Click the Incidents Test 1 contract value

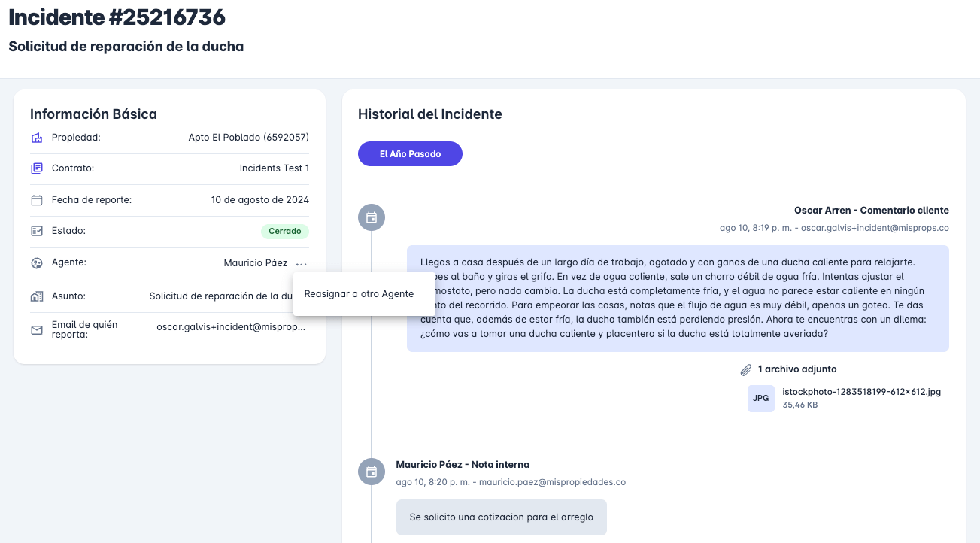pyautogui.click(x=274, y=168)
